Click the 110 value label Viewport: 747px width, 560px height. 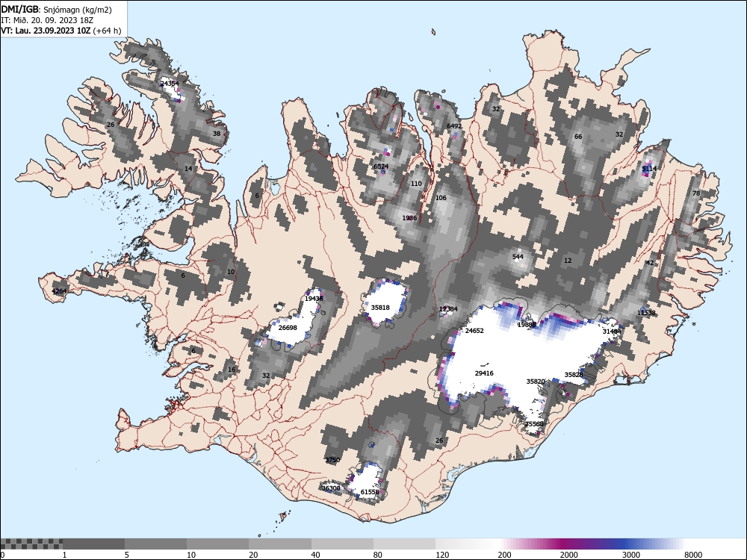coord(416,184)
